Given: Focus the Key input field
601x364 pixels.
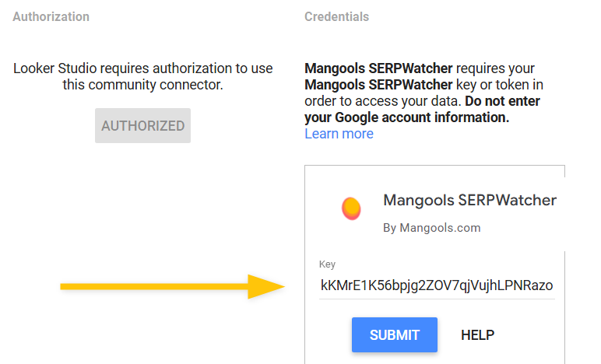Looking at the screenshot, I should [x=437, y=285].
